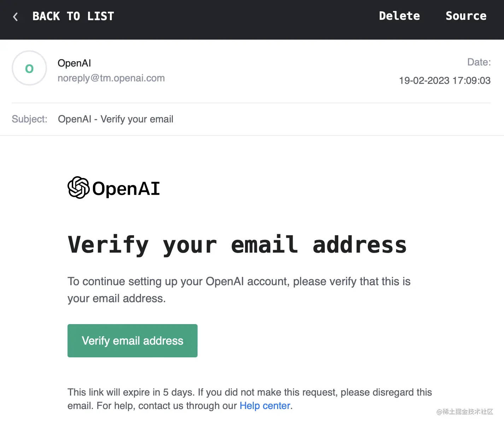The height and width of the screenshot is (426, 504).
Task: Click the Date label
Action: pyautogui.click(x=479, y=62)
